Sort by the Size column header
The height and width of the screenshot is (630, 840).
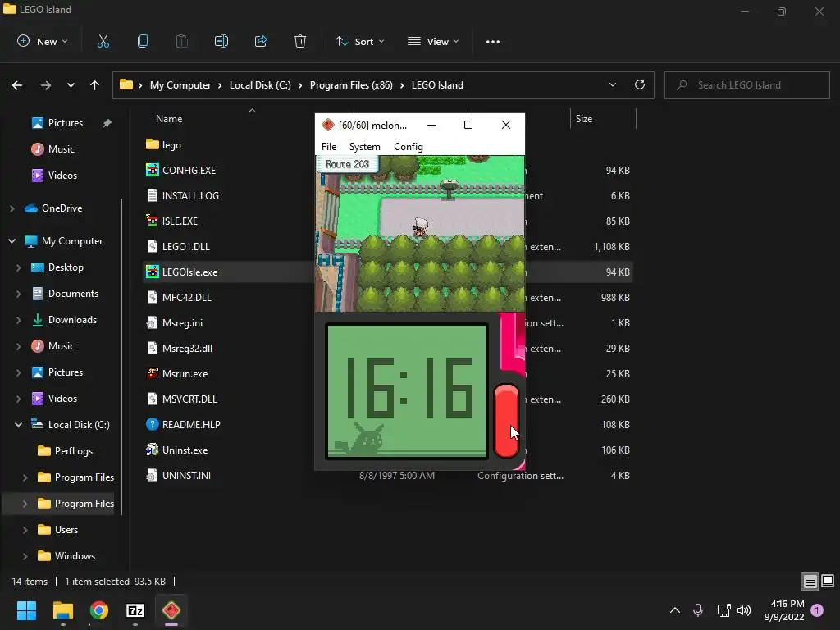584,119
